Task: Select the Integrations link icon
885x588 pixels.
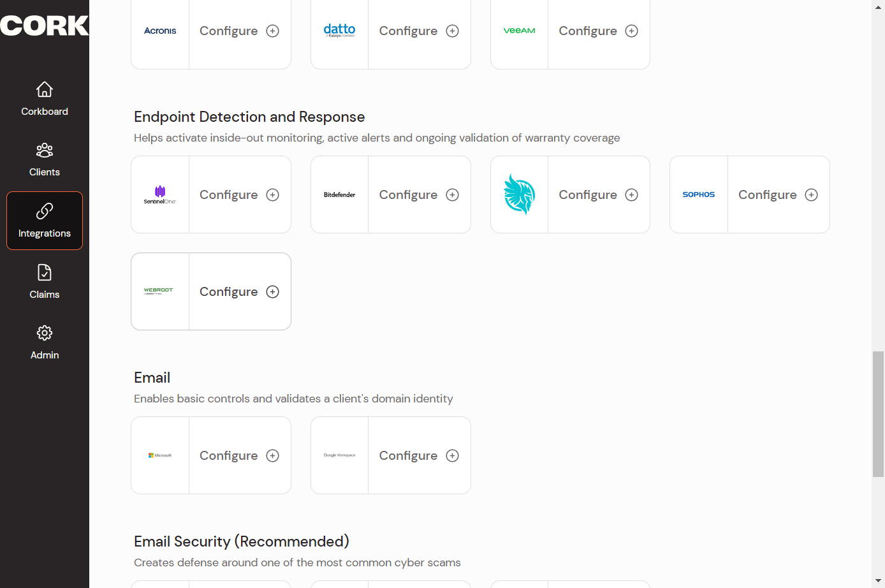Action: tap(45, 211)
